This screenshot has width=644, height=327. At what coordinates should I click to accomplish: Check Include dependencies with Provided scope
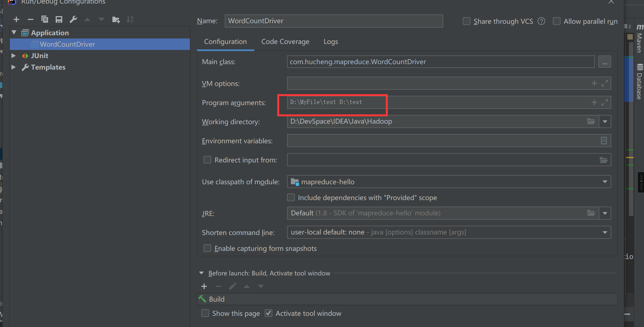(291, 197)
